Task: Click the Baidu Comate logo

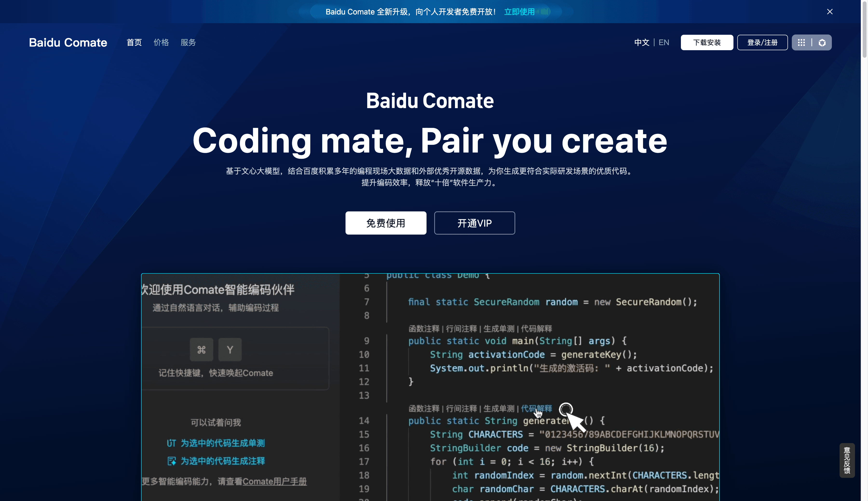Action: click(68, 43)
